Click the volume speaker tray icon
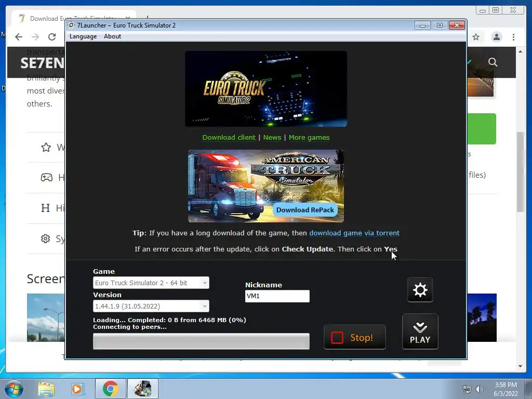 (x=480, y=389)
